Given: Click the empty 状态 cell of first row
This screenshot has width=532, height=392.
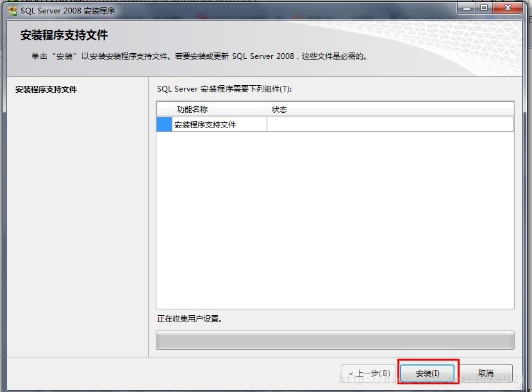Looking at the screenshot, I should [x=390, y=124].
